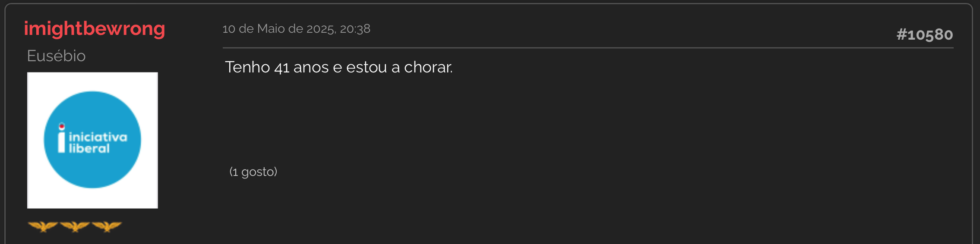Show who liked via (1 gosto)

[x=253, y=172]
